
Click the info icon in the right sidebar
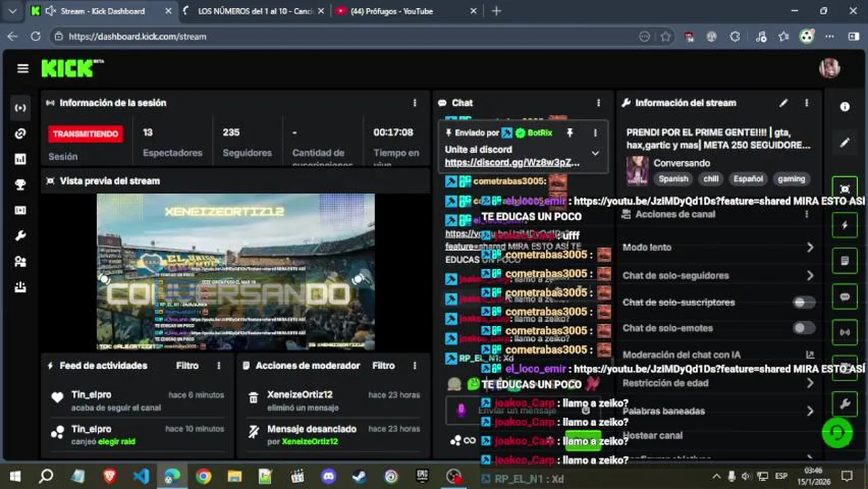coord(845,107)
